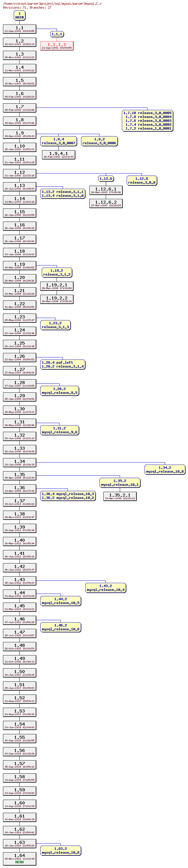The height and width of the screenshot is (868, 188).
Task: Select revision 1.63 node
Action: [19, 844]
